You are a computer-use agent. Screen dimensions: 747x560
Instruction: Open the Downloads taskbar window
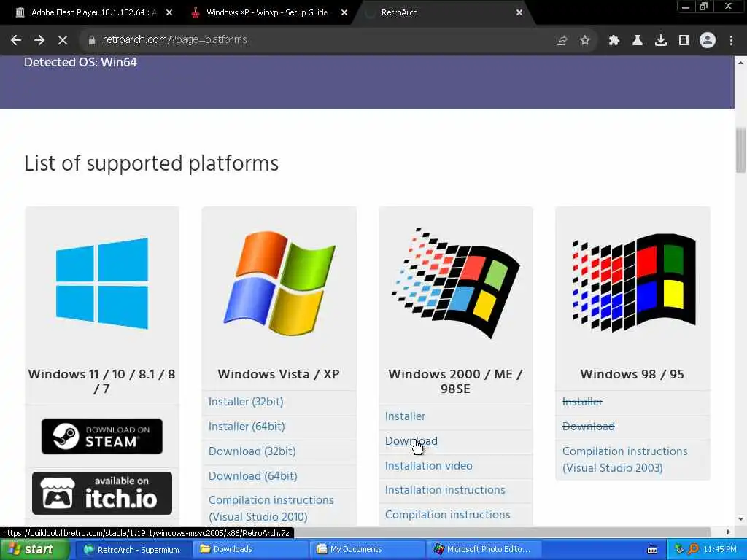click(x=252, y=550)
